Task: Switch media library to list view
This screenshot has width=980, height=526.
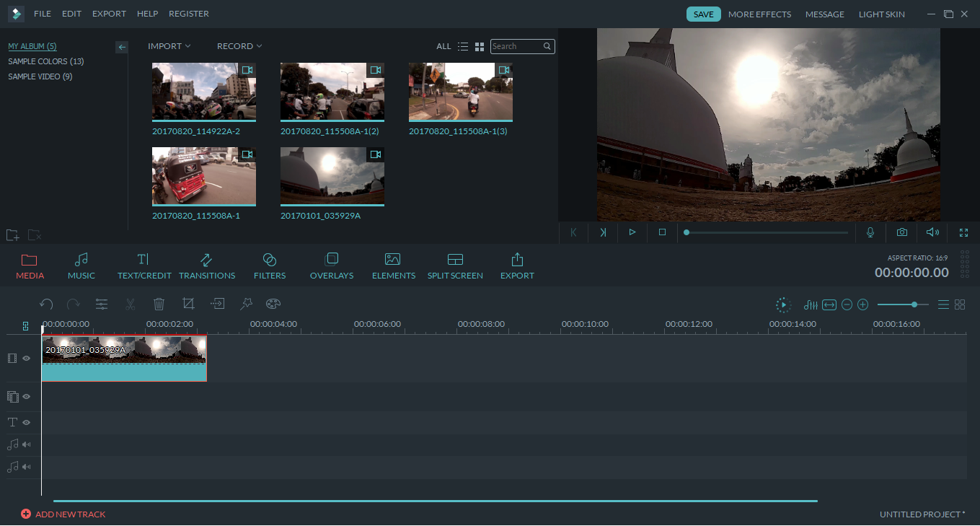Action: 463,45
